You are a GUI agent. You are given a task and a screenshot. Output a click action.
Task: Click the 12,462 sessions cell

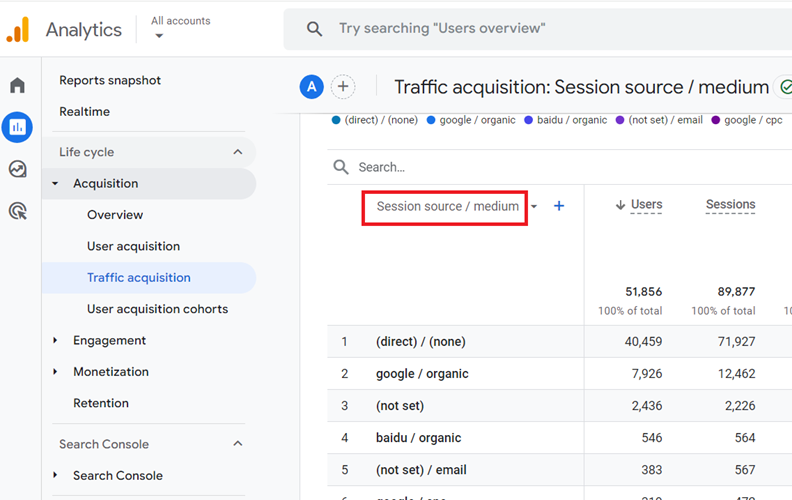click(736, 374)
